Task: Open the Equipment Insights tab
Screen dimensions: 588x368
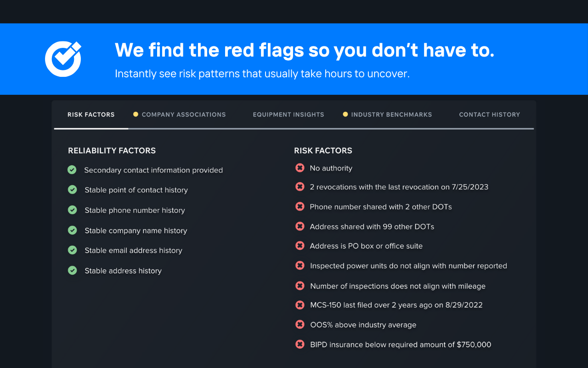Action: [x=288, y=115]
